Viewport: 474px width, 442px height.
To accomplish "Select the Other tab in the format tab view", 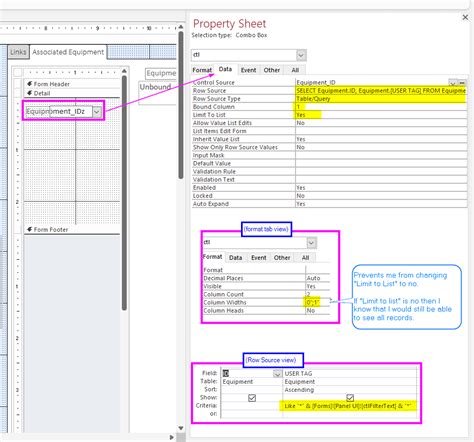I will [282, 258].
